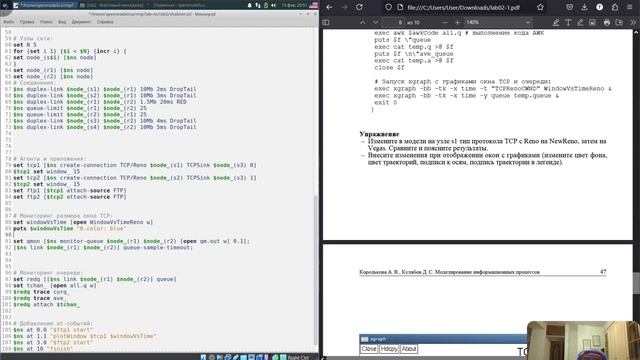Select the PDF draw tool

click(x=580, y=22)
